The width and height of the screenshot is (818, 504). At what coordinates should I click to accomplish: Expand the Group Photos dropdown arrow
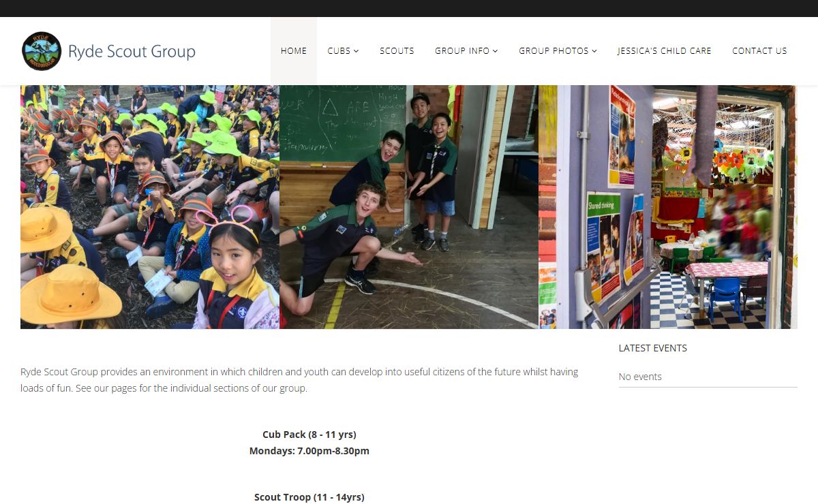[594, 51]
